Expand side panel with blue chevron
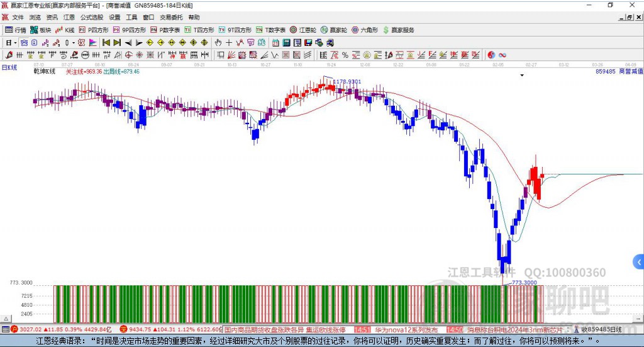The image size is (644, 347). [639, 262]
